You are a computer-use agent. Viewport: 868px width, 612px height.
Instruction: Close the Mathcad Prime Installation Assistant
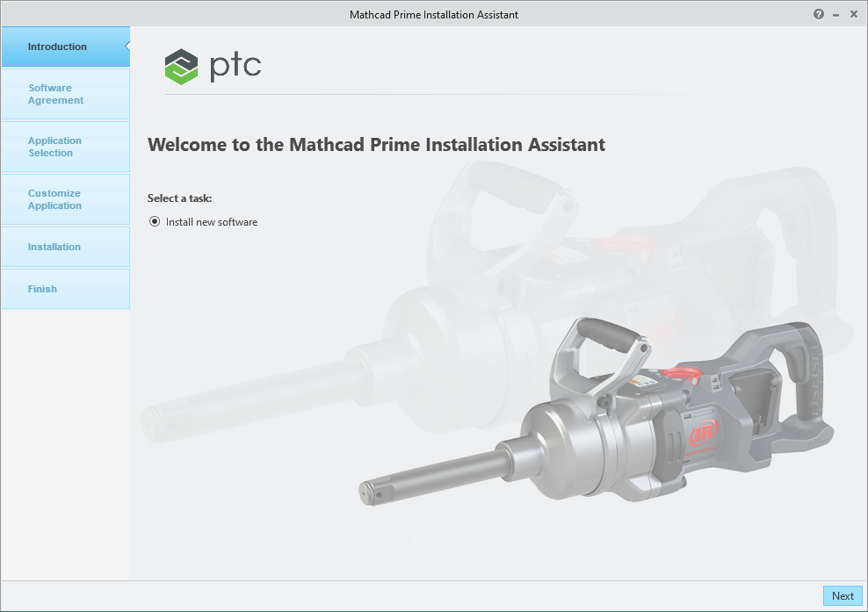click(854, 14)
